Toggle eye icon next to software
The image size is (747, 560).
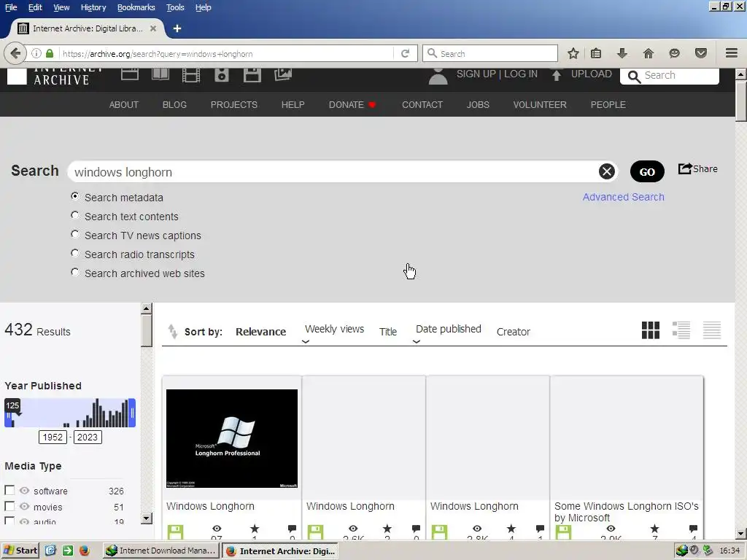coord(24,491)
